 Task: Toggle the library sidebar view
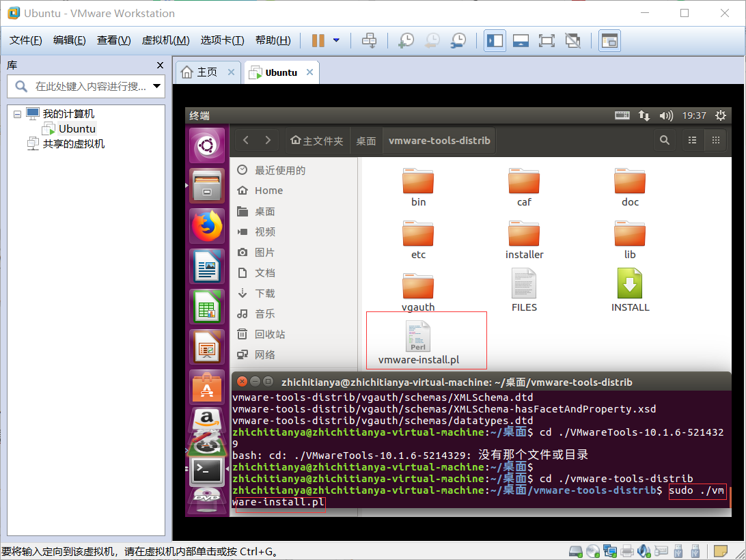(495, 40)
